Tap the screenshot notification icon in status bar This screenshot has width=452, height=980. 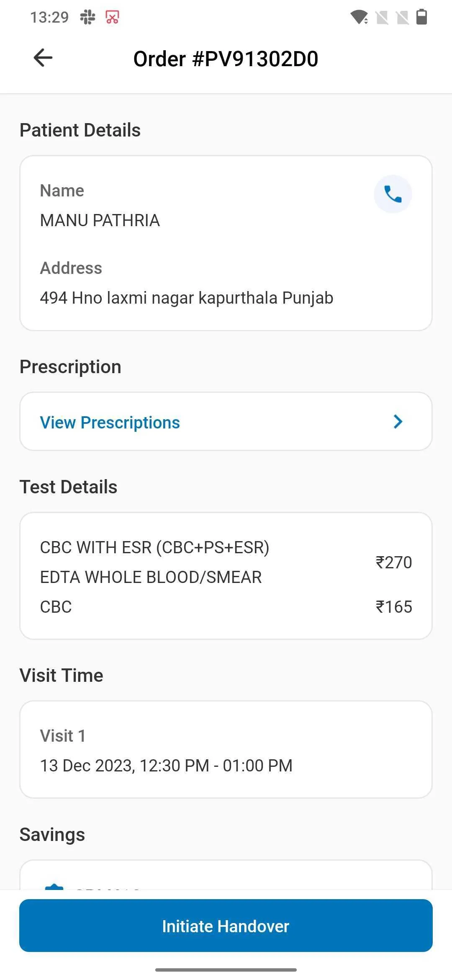coord(112,17)
